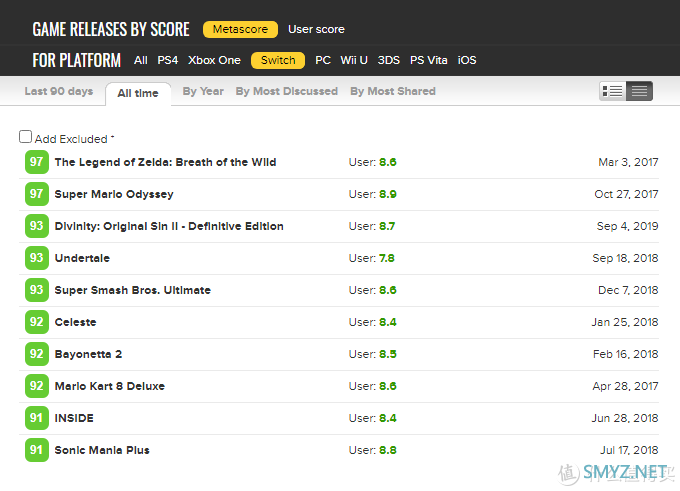Select the User score sorting option
Viewport: 680px width, 491px height.
[x=316, y=29]
